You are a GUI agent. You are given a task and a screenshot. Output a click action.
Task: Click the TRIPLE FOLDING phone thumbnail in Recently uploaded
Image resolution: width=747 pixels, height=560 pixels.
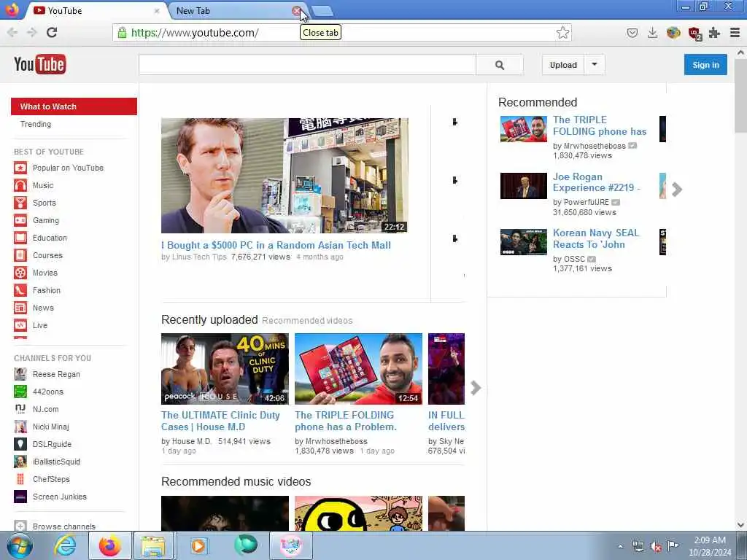click(x=358, y=369)
